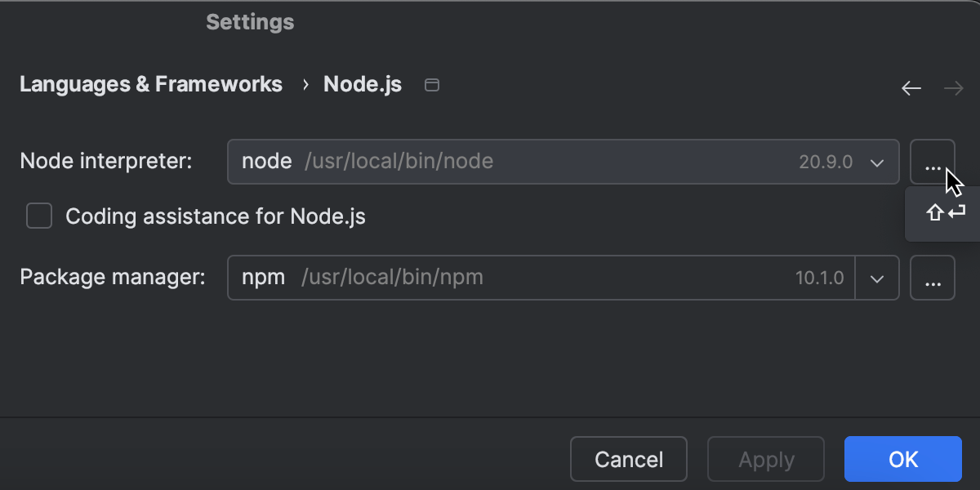Navigate to Languages & Frameworks breadcrumb

tap(151, 83)
